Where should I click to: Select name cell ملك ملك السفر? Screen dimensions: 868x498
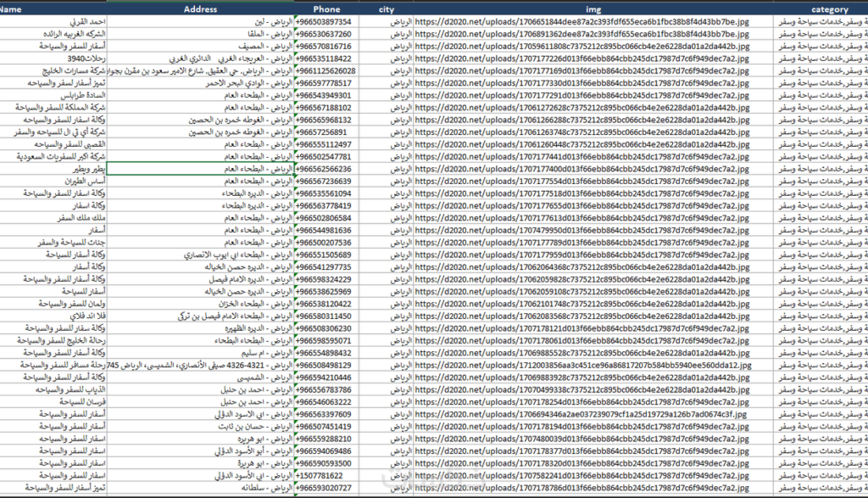pyautogui.click(x=53, y=218)
